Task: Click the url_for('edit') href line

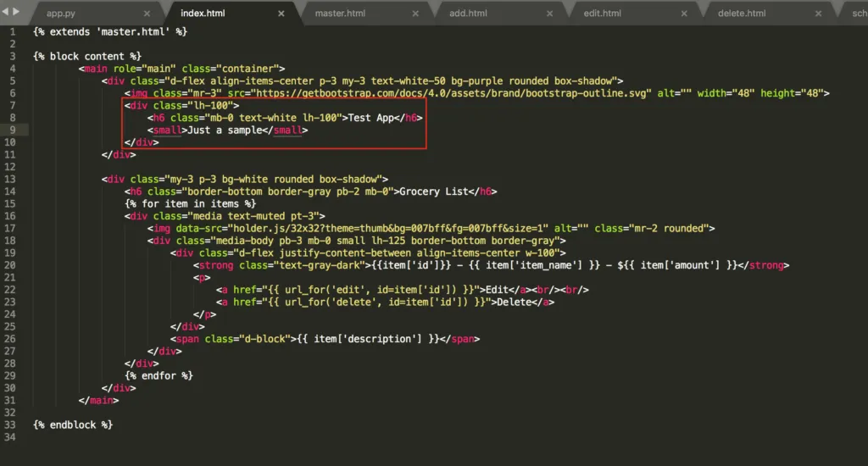Action: 403,290
